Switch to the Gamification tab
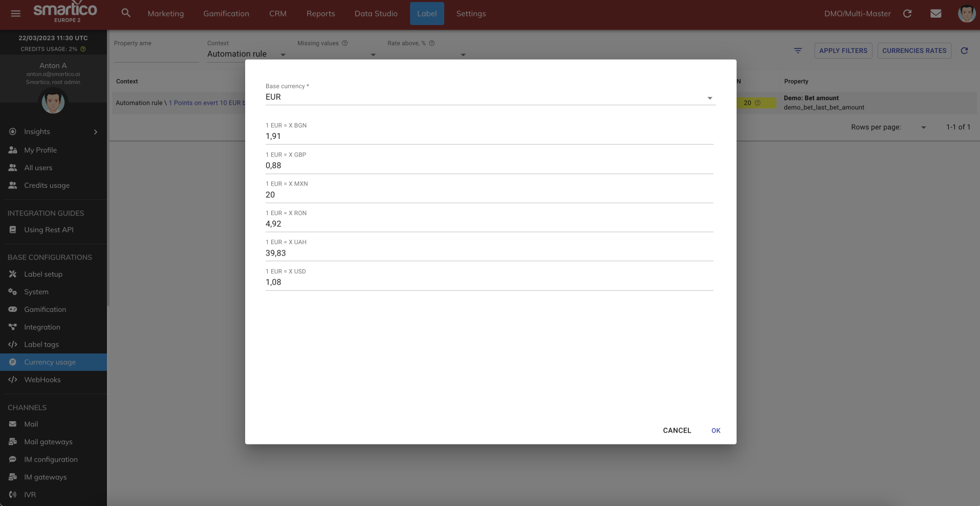The height and width of the screenshot is (506, 980). [226, 14]
